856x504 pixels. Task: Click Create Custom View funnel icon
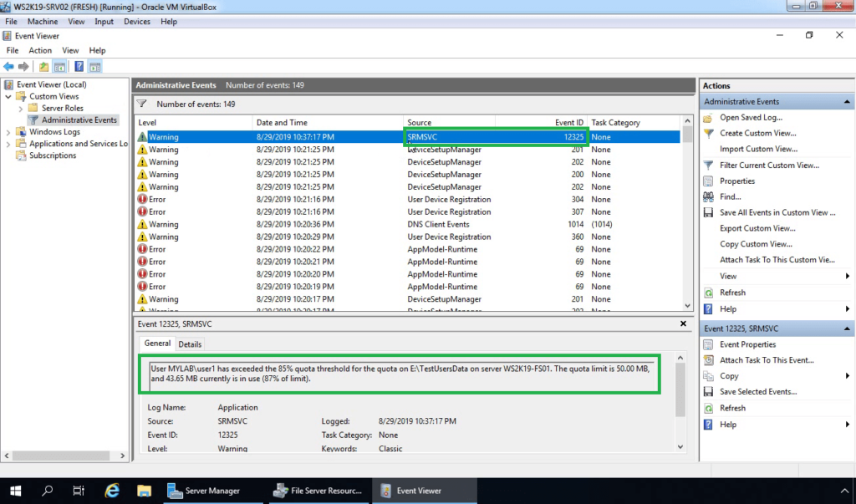(x=708, y=133)
